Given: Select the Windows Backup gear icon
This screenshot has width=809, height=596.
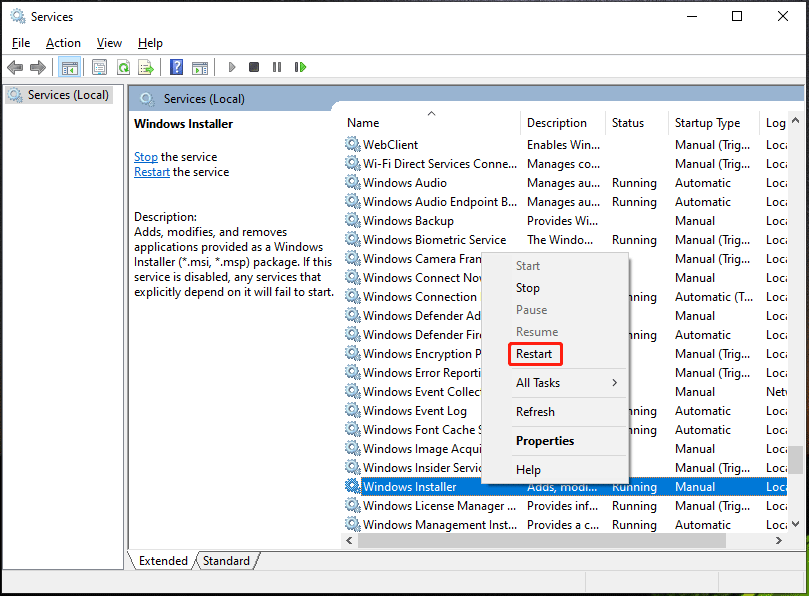Looking at the screenshot, I should coord(352,220).
